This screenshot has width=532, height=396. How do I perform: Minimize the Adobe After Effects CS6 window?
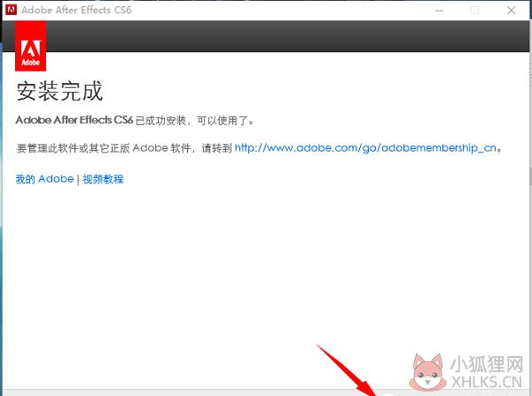[440, 11]
